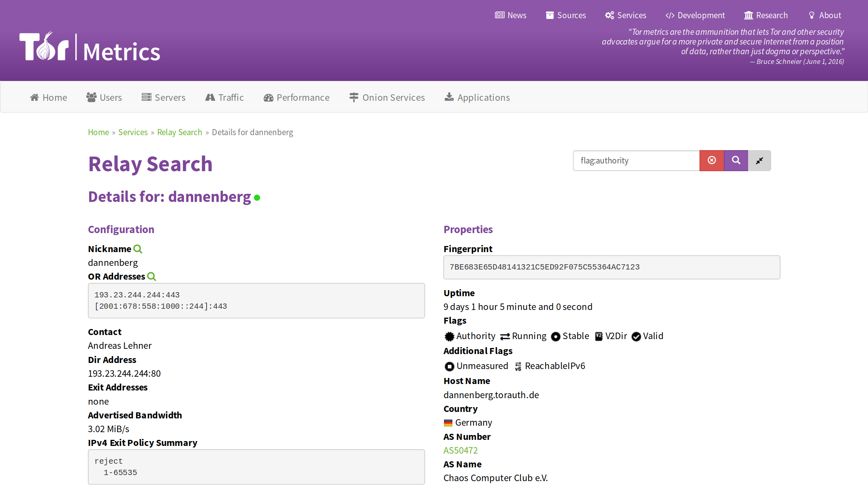Open the Traffic section
Viewport: 868px width, 488px height.
click(x=224, y=98)
